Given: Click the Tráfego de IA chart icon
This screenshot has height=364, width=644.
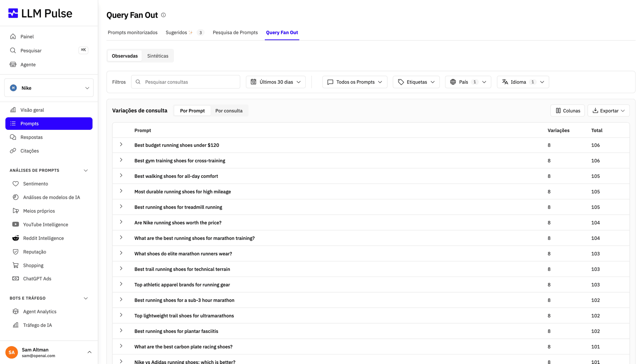Looking at the screenshot, I should (x=16, y=325).
